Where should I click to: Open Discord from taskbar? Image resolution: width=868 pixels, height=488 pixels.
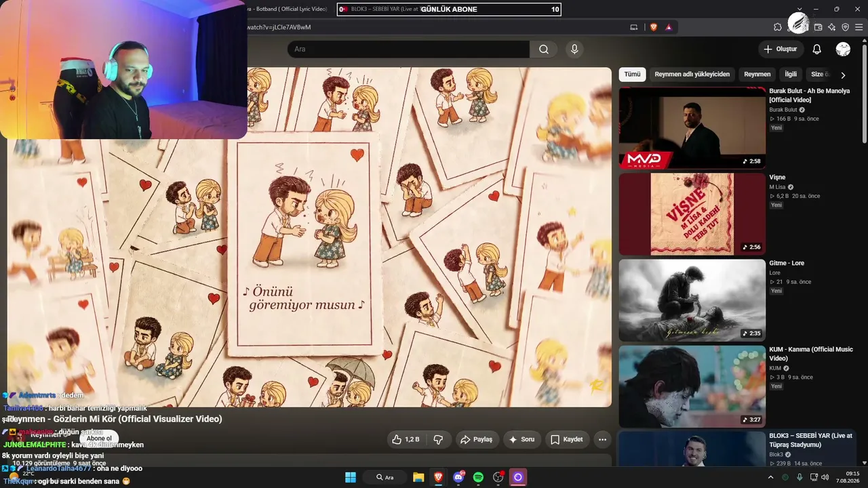click(x=458, y=477)
